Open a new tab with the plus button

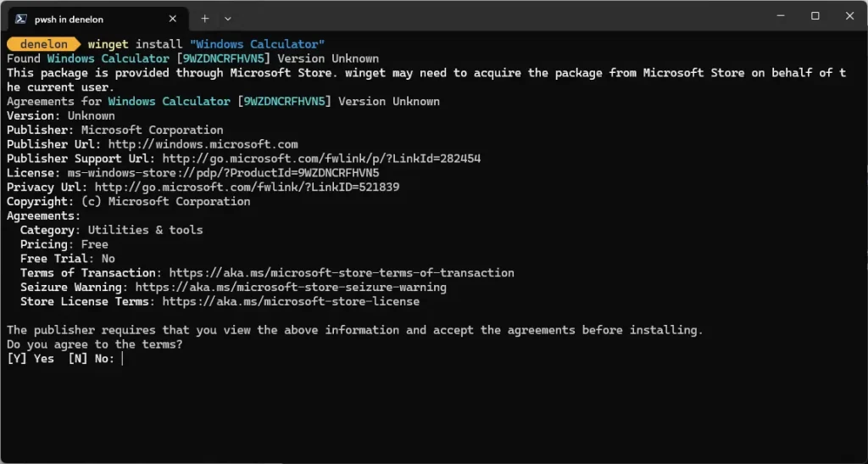(x=205, y=18)
